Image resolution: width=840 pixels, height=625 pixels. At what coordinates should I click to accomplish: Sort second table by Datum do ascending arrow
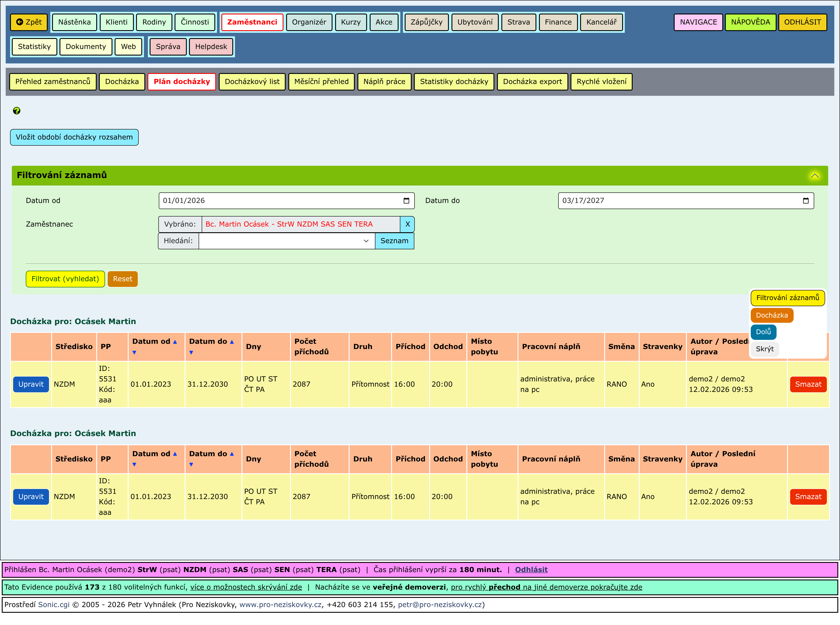click(232, 454)
